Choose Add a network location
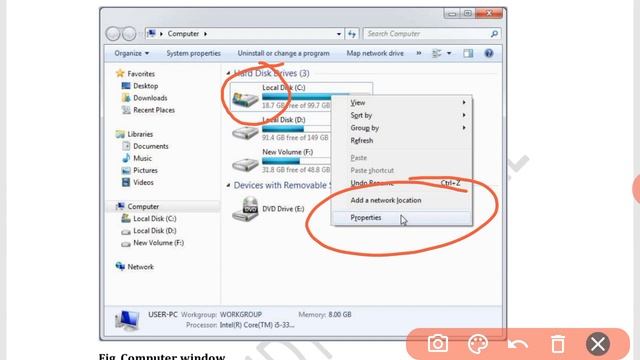 pyautogui.click(x=402, y=200)
